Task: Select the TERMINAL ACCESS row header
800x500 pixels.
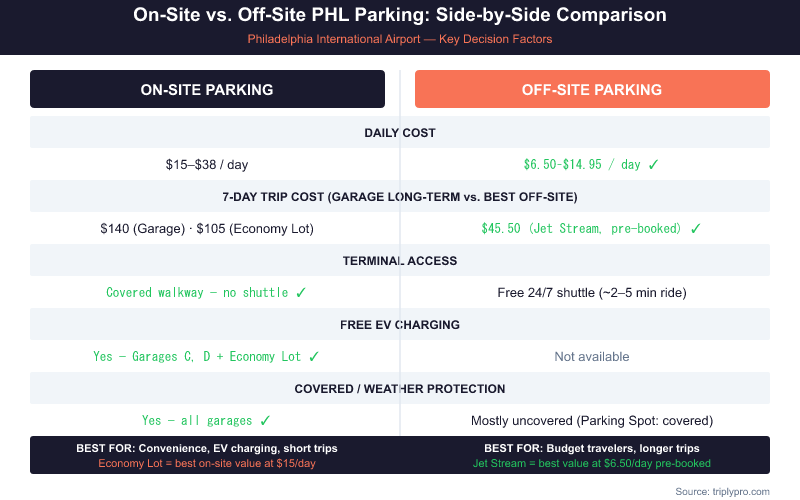Action: click(400, 260)
